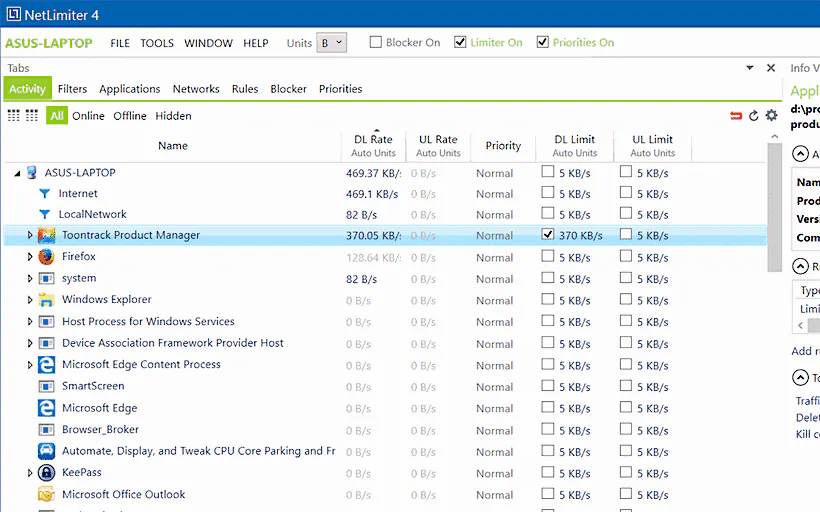Disable DL Limit checkbox for Toontrack Product Manager
Viewport: 820px width, 512px height.
coord(548,234)
